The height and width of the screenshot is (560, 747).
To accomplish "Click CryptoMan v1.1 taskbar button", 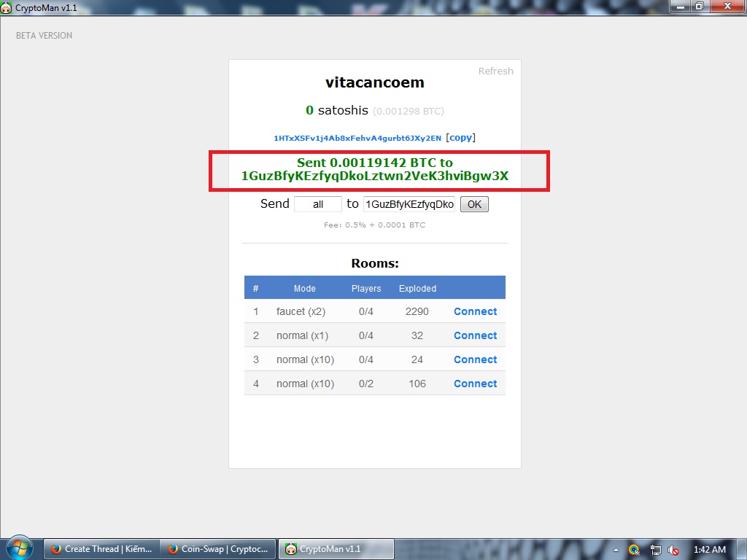I will click(x=336, y=549).
